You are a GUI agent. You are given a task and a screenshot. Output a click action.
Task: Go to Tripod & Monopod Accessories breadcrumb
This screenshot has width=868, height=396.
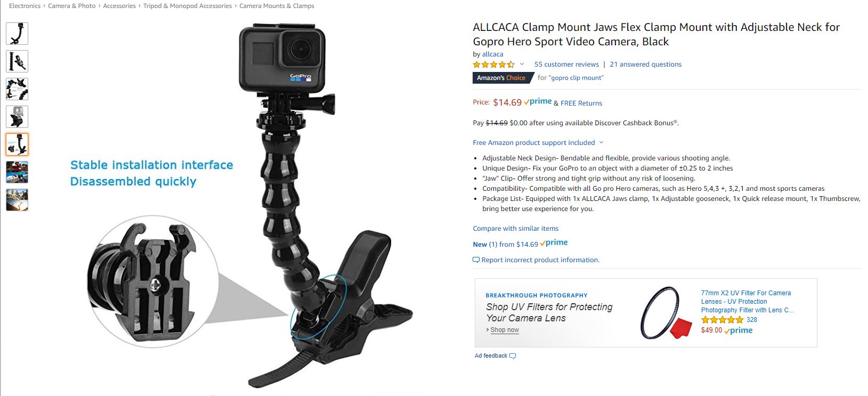(188, 6)
